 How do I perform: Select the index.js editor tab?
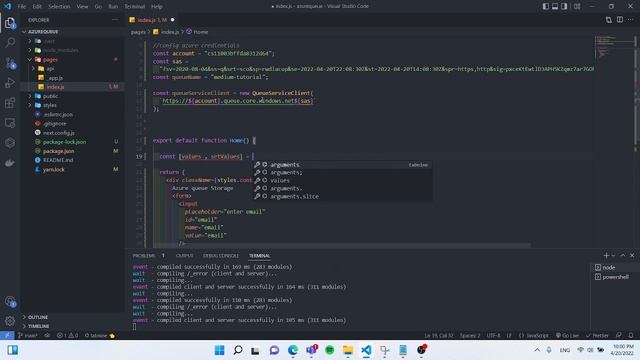coord(152,20)
